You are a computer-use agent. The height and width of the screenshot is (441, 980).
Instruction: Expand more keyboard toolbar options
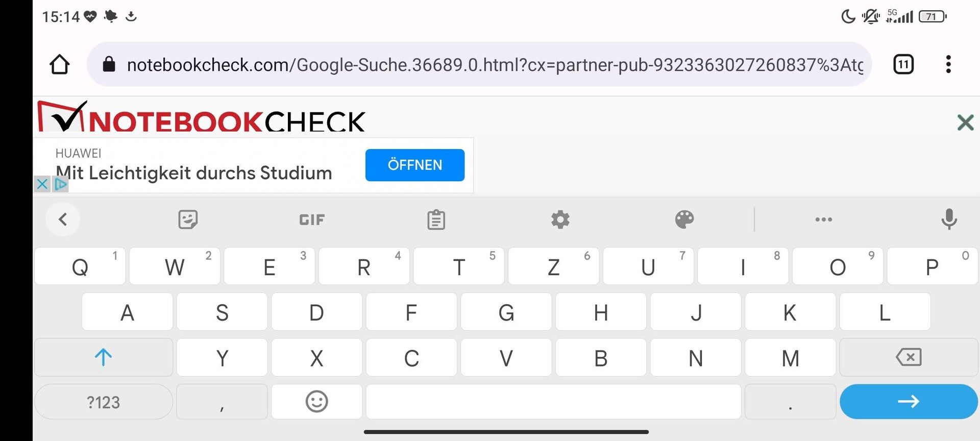click(823, 219)
